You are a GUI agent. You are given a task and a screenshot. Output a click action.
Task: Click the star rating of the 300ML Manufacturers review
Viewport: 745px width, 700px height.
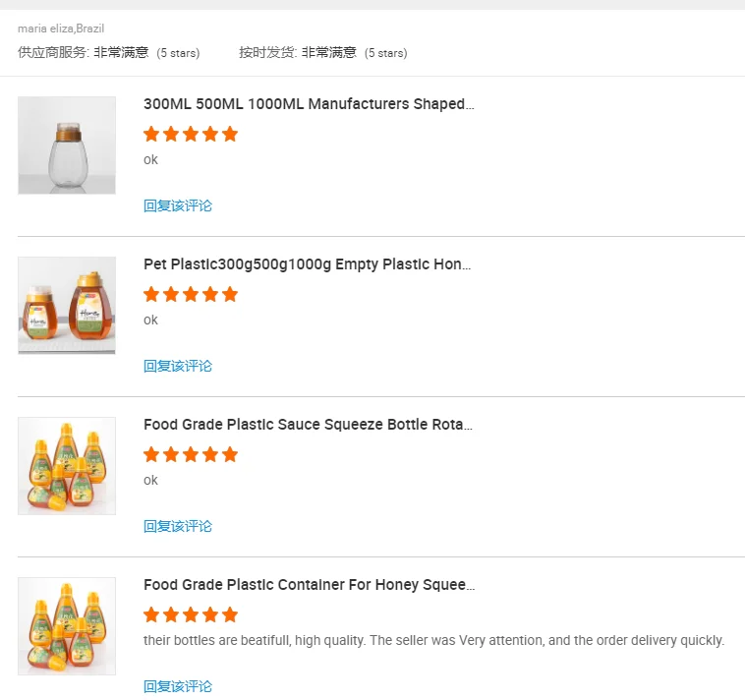[191, 134]
